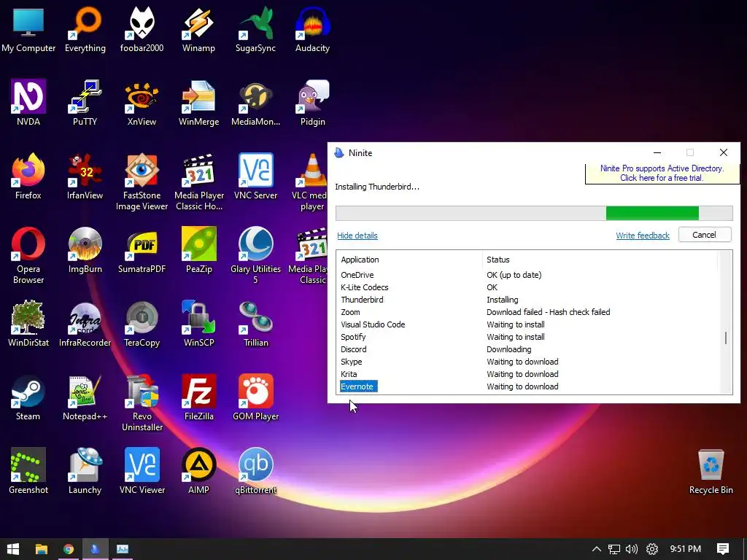
Task: Select the Evernote highlighted row
Action: point(528,386)
